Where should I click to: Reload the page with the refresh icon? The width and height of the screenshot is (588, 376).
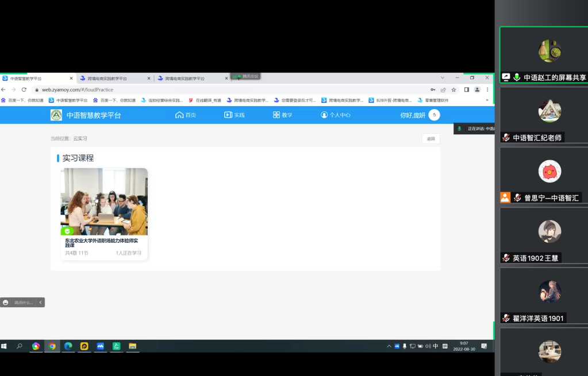pyautogui.click(x=24, y=90)
